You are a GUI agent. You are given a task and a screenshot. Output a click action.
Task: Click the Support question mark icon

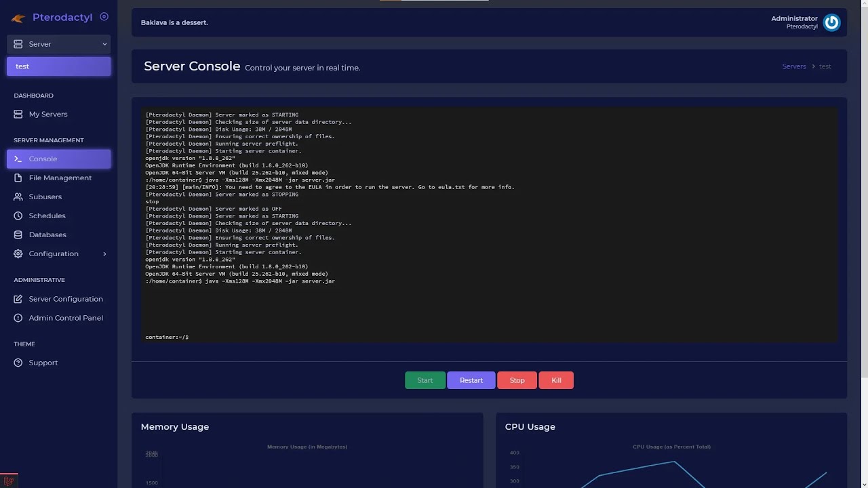18,363
